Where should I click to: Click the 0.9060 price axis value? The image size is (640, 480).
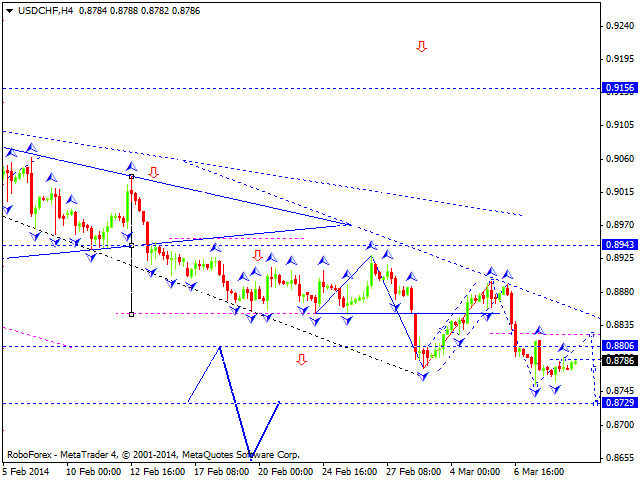tap(617, 158)
